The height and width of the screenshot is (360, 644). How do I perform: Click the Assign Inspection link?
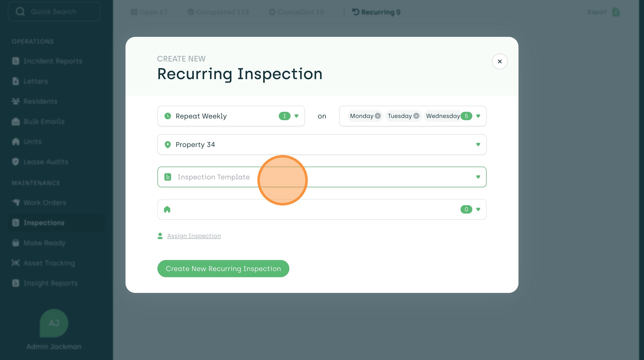194,236
